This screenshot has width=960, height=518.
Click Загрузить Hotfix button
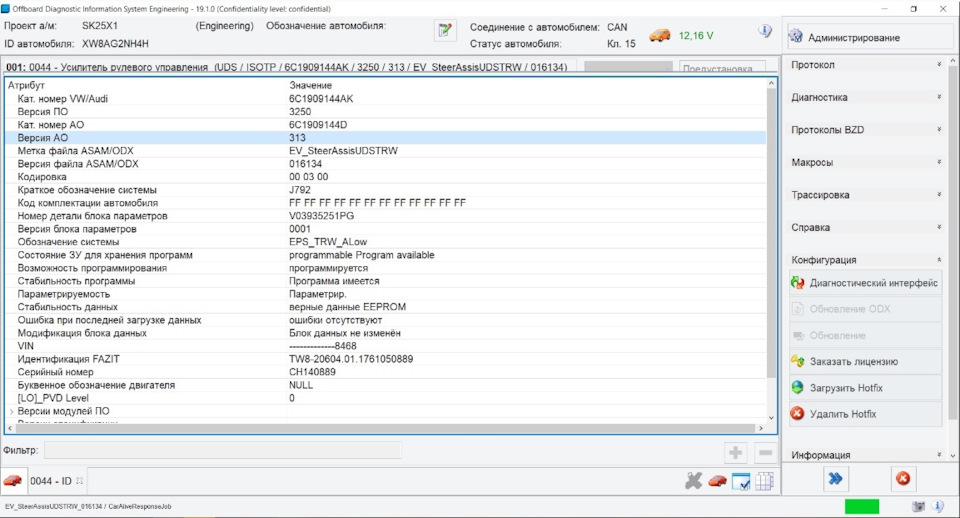point(865,388)
